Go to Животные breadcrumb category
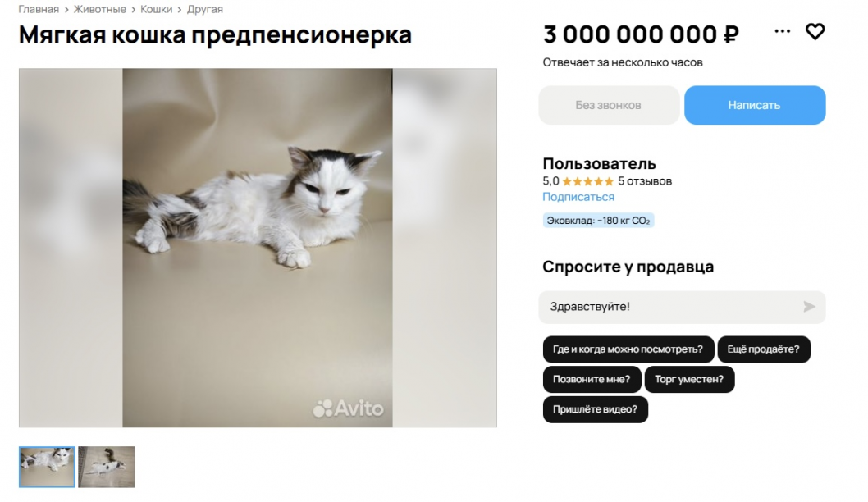 (x=99, y=9)
